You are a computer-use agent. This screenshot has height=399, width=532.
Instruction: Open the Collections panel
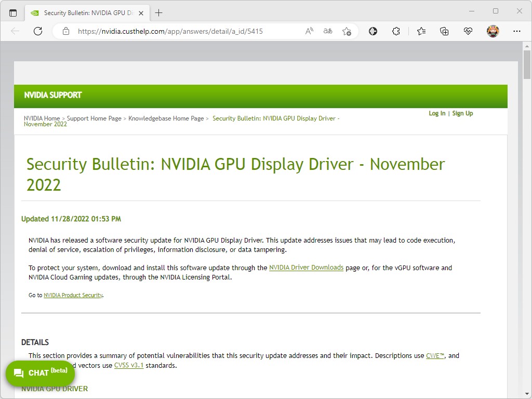pyautogui.click(x=444, y=31)
